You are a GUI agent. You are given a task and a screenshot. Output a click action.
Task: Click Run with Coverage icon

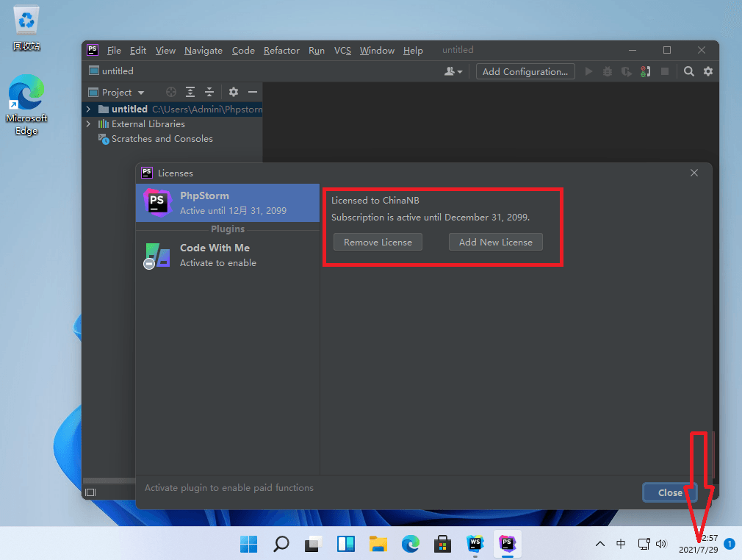[626, 71]
